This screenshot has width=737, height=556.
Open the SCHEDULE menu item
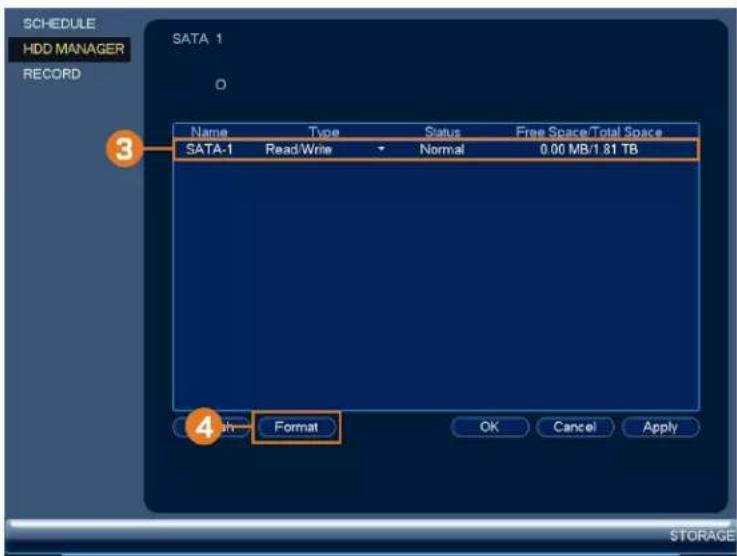pyautogui.click(x=59, y=24)
